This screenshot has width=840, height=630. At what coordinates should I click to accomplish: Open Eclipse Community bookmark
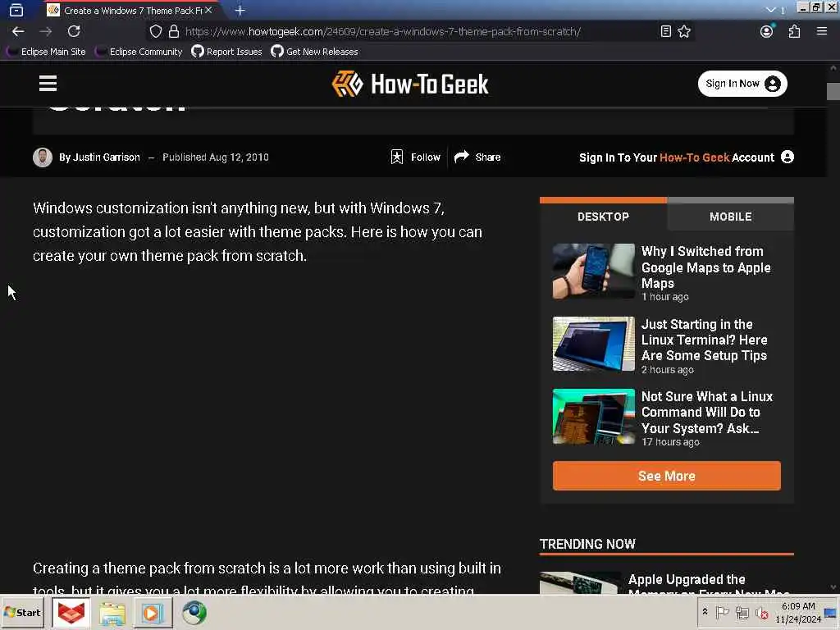[139, 52]
